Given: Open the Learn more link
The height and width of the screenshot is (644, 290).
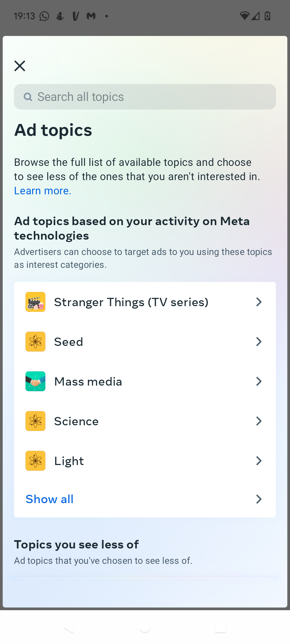Looking at the screenshot, I should click(42, 191).
